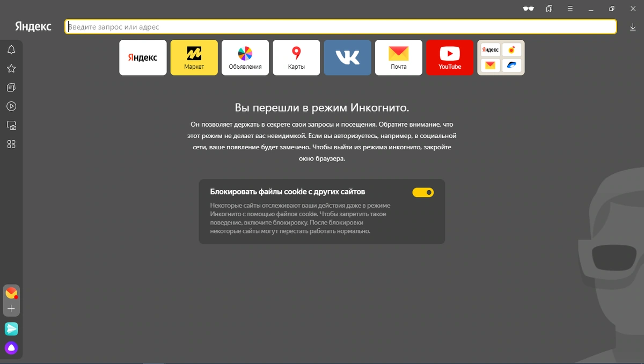Open the teal Messenger icon in sidebar
Viewport: 644px width, 364px height.
pyautogui.click(x=11, y=329)
